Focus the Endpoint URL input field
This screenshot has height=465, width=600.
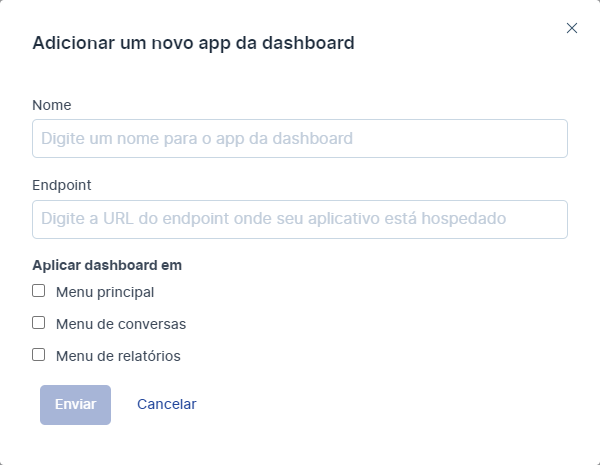(300, 219)
